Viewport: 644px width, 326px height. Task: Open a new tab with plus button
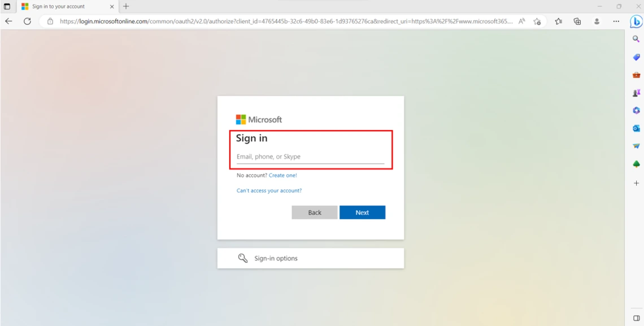[126, 6]
